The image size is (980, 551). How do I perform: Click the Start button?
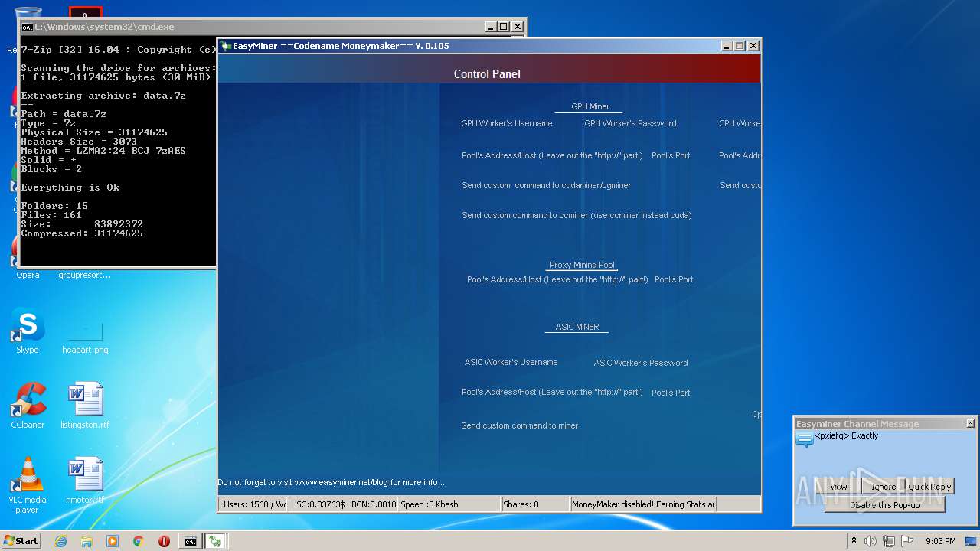click(21, 541)
